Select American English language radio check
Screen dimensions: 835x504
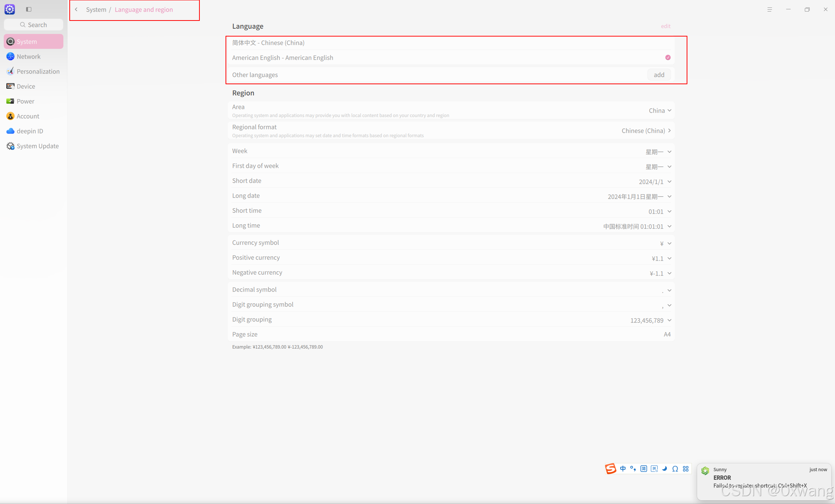pos(668,57)
